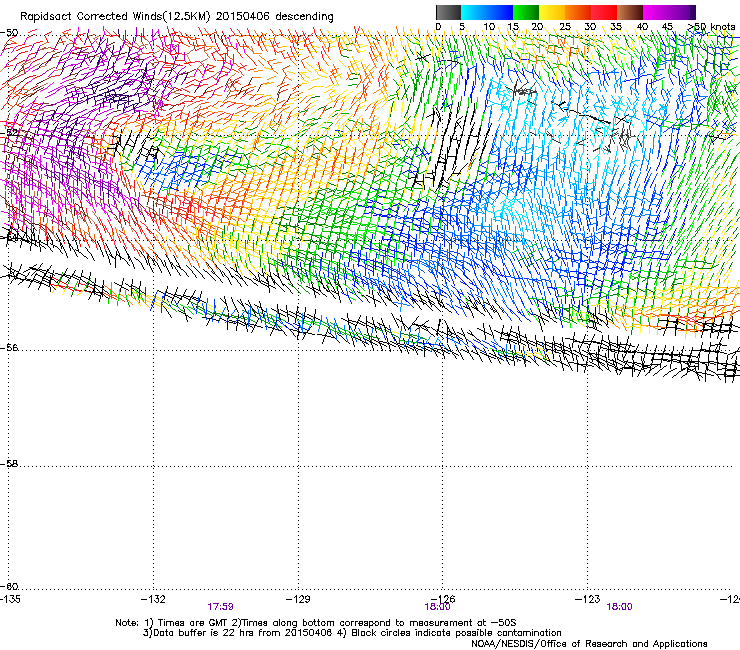Click the NOAA/NESDIS credit line
The width and height of the screenshot is (740, 650).
(589, 644)
